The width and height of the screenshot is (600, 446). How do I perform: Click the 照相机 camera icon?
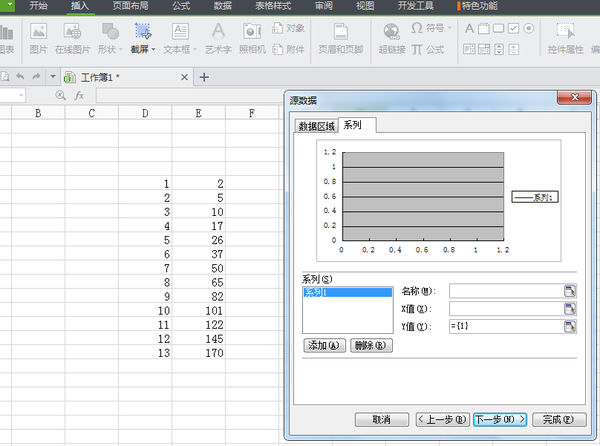(252, 37)
